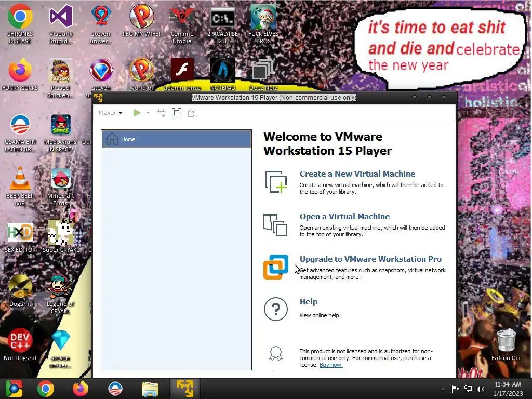Open the volume speaker tray icon
The image size is (532, 399).
[481, 389]
